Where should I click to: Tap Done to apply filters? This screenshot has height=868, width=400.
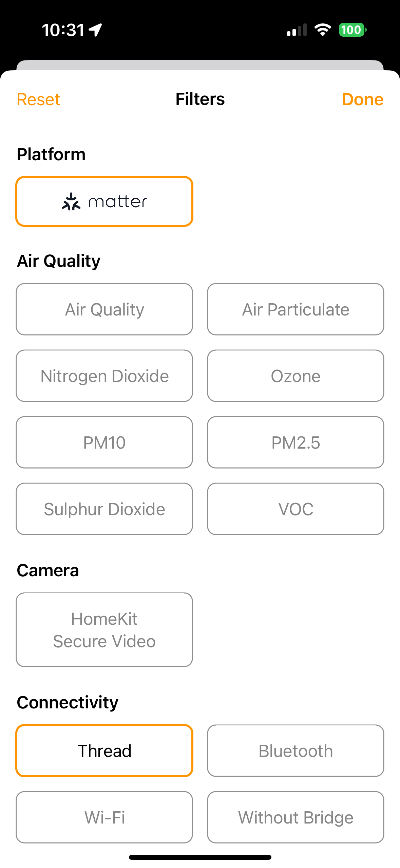362,100
